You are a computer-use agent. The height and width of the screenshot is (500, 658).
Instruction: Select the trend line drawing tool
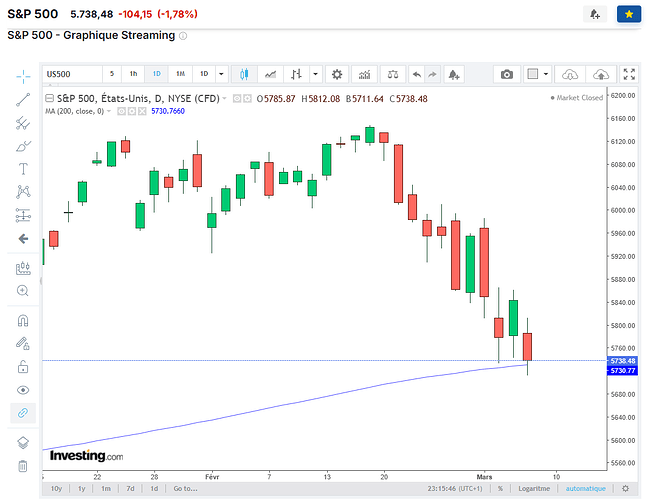[23, 99]
